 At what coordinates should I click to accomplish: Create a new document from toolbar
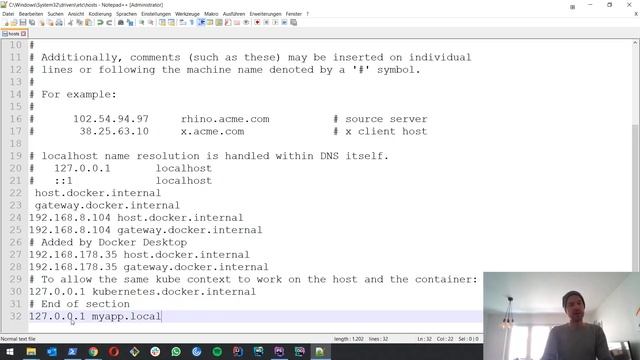[6, 22]
